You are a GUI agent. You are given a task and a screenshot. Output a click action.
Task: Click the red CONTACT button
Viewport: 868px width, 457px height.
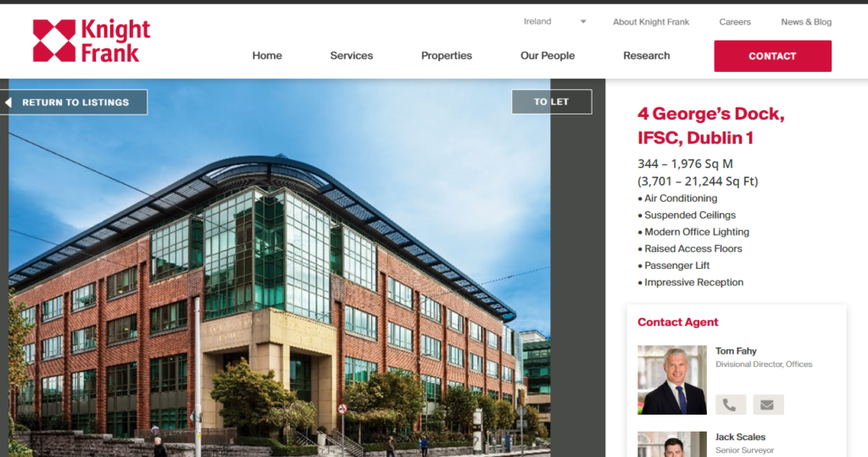pyautogui.click(x=773, y=56)
